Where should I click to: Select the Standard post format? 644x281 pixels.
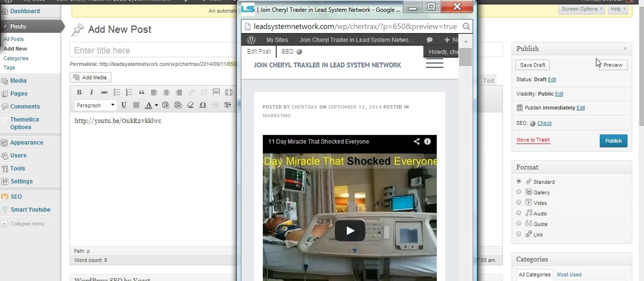pos(519,181)
